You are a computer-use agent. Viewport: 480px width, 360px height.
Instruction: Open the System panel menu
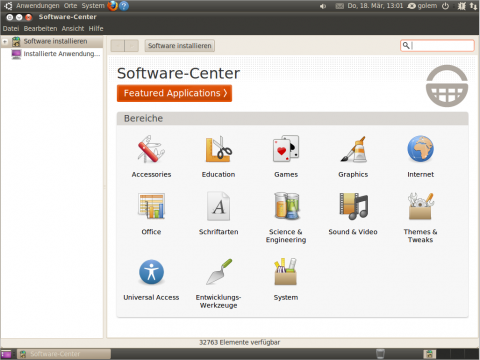click(x=93, y=6)
